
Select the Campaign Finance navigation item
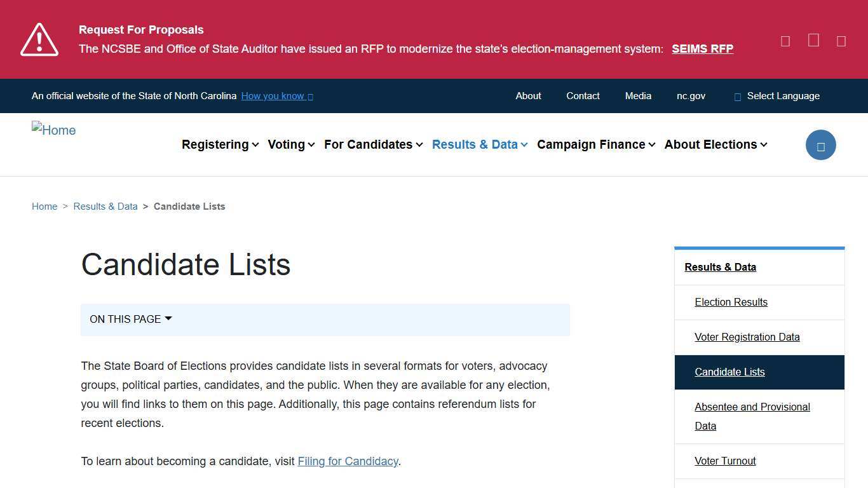(x=595, y=144)
